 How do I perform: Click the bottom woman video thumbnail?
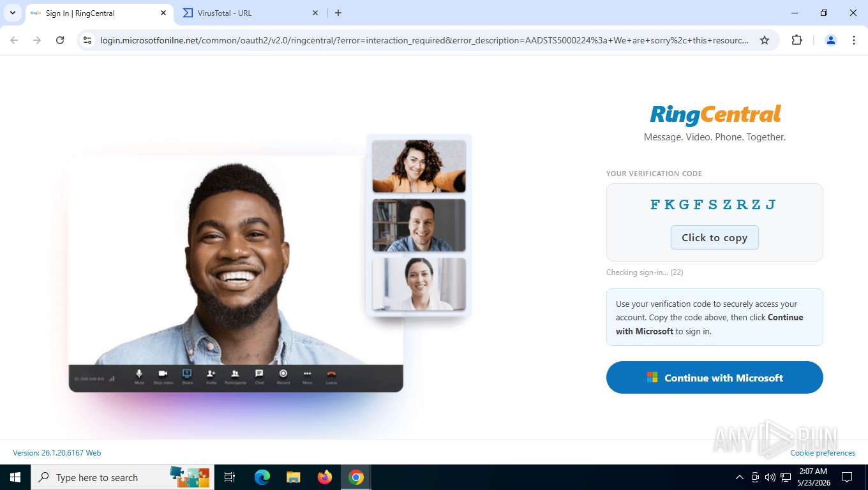click(419, 284)
